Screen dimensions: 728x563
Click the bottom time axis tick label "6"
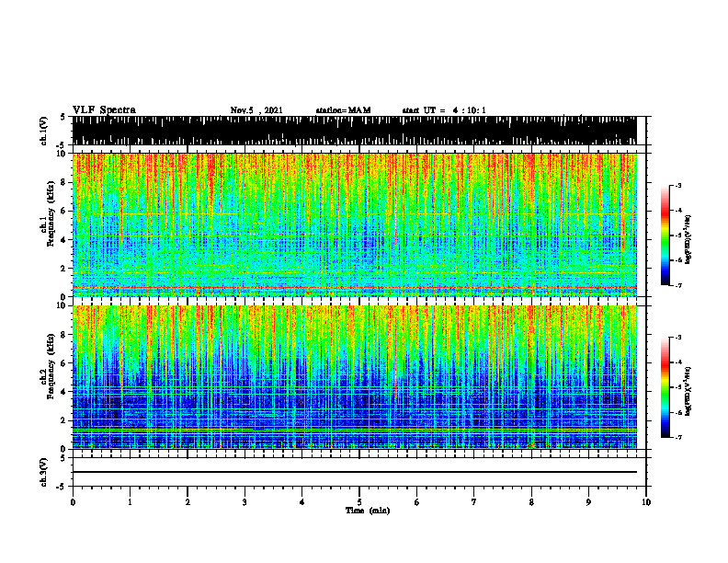[x=417, y=502]
